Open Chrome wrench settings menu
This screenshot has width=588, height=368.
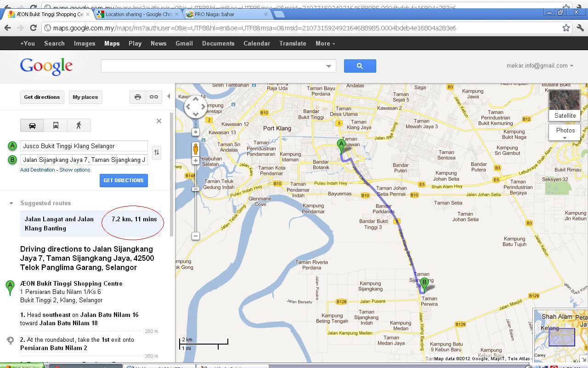[580, 28]
